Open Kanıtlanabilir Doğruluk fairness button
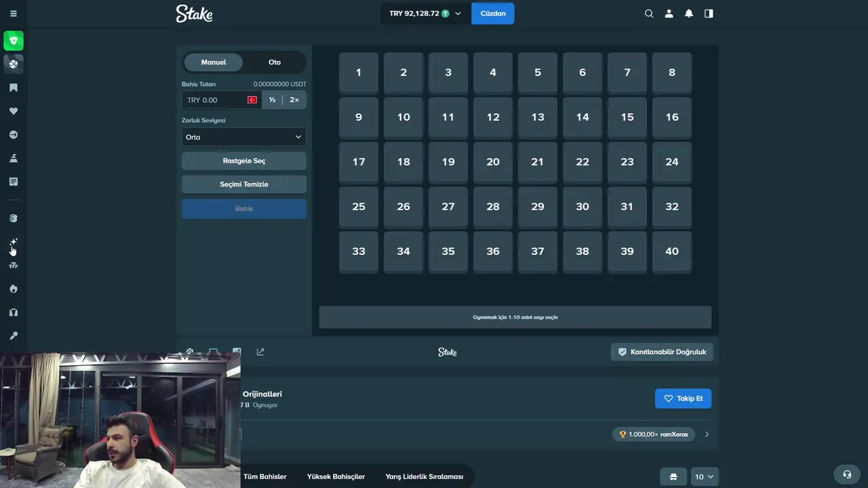The width and height of the screenshot is (868, 488). coord(662,352)
